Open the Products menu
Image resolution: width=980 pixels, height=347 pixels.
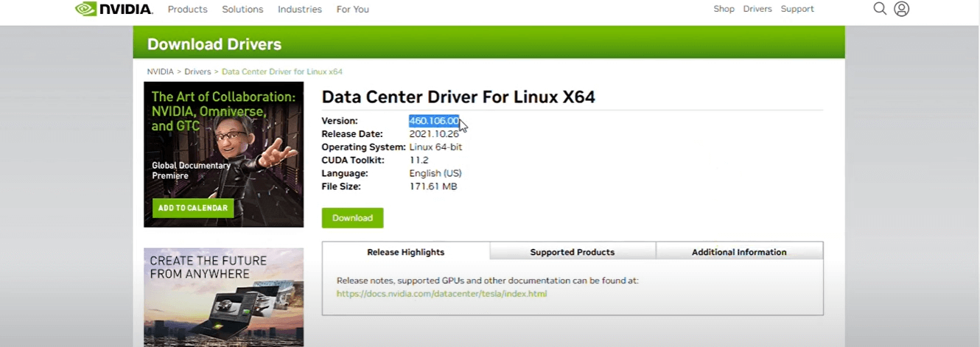click(x=187, y=10)
